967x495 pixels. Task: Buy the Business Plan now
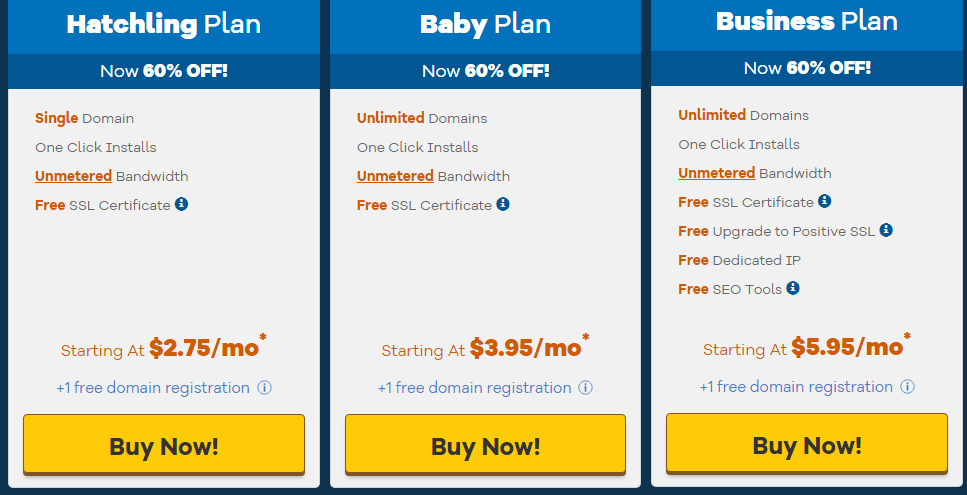coord(807,443)
